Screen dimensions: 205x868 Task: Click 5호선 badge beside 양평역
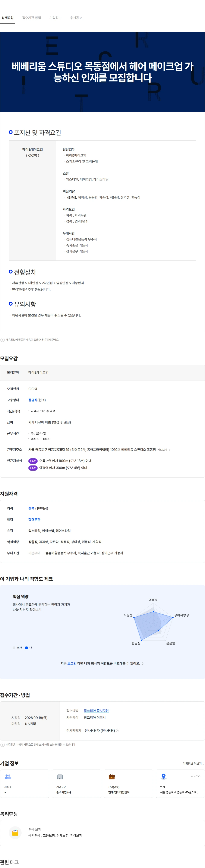click(33, 468)
